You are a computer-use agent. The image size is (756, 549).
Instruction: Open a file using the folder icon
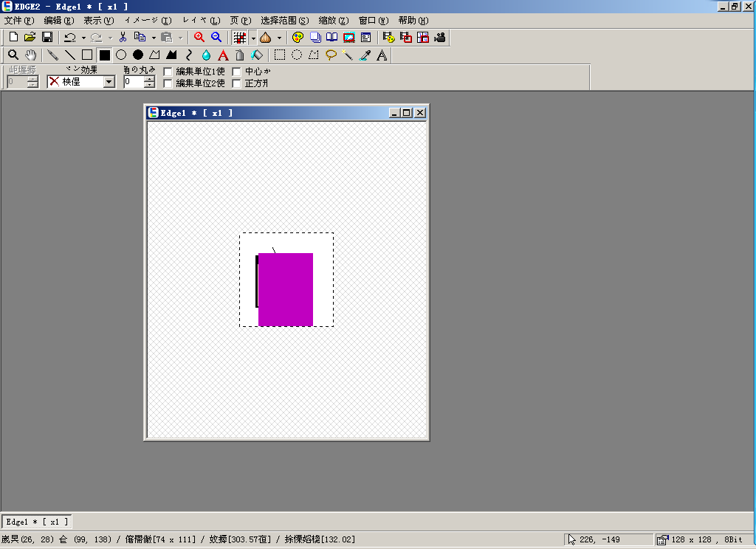[x=30, y=37]
